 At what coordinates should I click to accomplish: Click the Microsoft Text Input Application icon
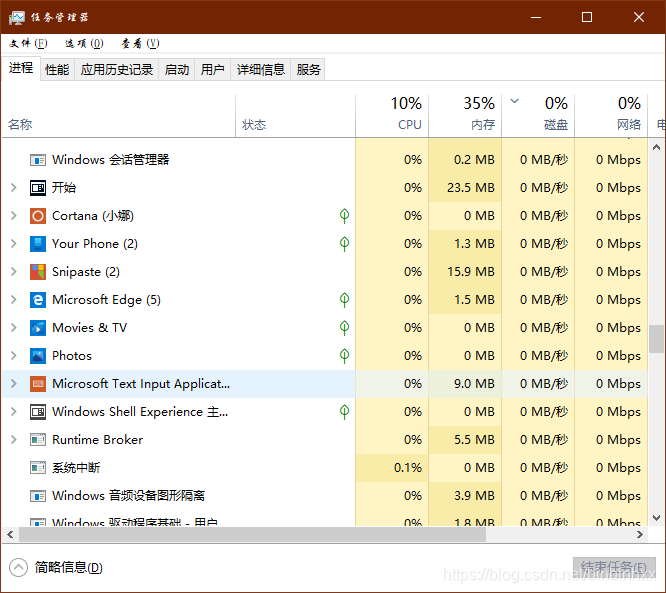pyautogui.click(x=38, y=384)
